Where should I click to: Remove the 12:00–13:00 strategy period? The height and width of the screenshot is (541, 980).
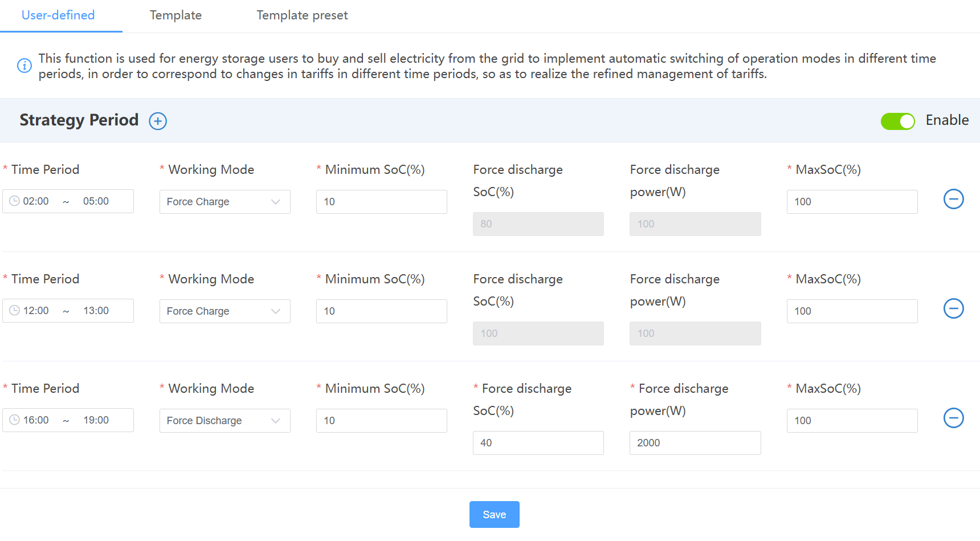click(x=953, y=308)
